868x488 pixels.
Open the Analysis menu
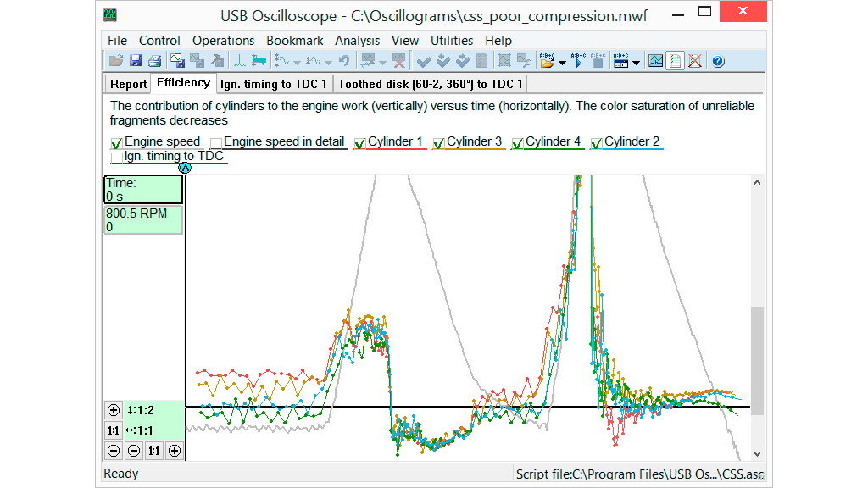click(x=357, y=41)
